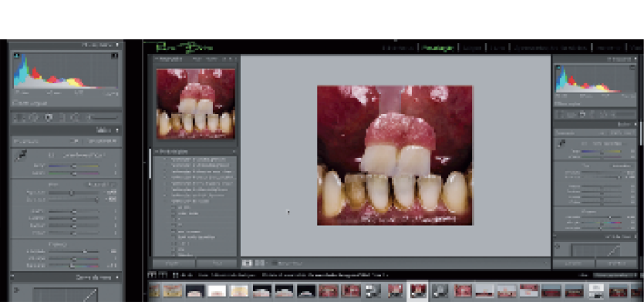Select Red Eye tool in enlarged inset panel
The width and height of the screenshot is (644, 302).
(x=49, y=118)
